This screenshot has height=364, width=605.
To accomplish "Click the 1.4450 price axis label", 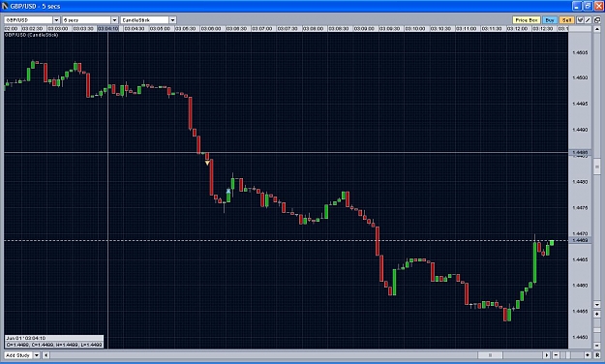I will pos(580,337).
